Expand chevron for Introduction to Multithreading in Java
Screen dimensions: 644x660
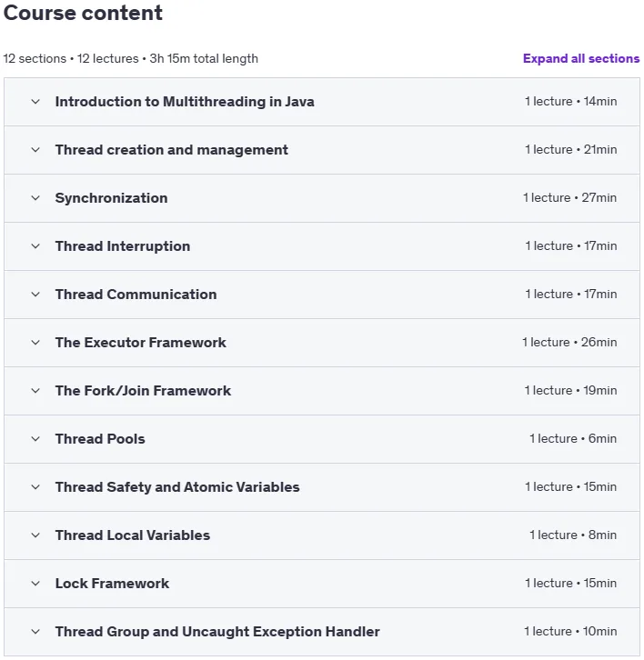(35, 102)
